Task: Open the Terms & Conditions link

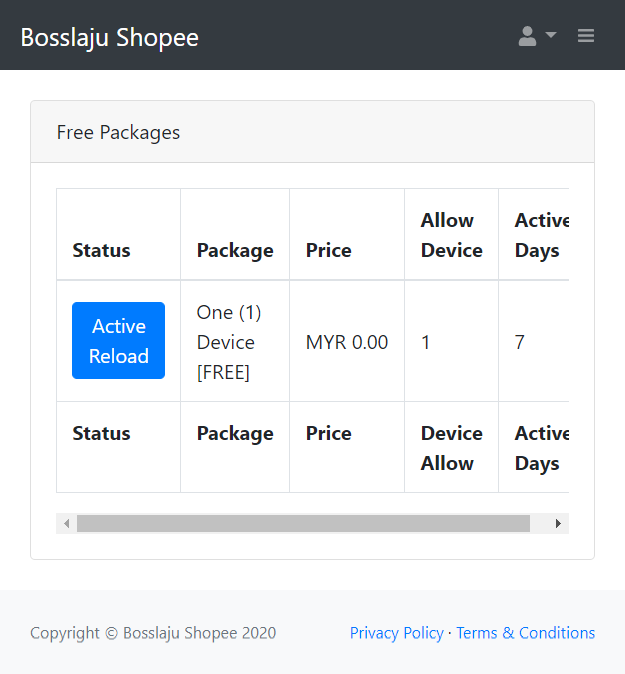Action: [526, 633]
